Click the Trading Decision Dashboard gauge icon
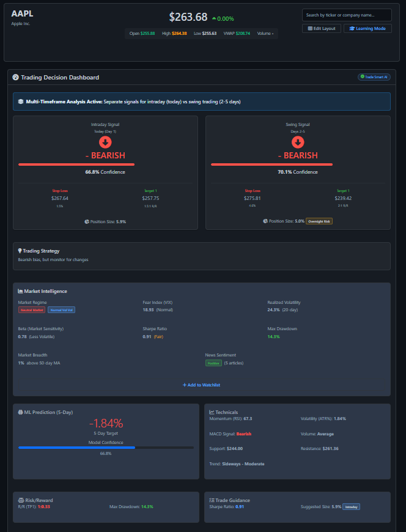This screenshot has height=532, width=406. coord(15,78)
